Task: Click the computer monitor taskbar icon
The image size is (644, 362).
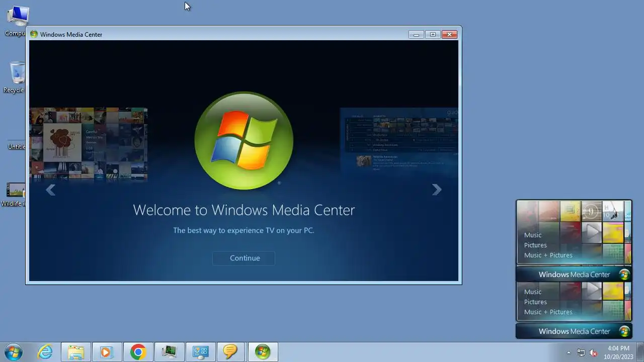Action: 169,352
